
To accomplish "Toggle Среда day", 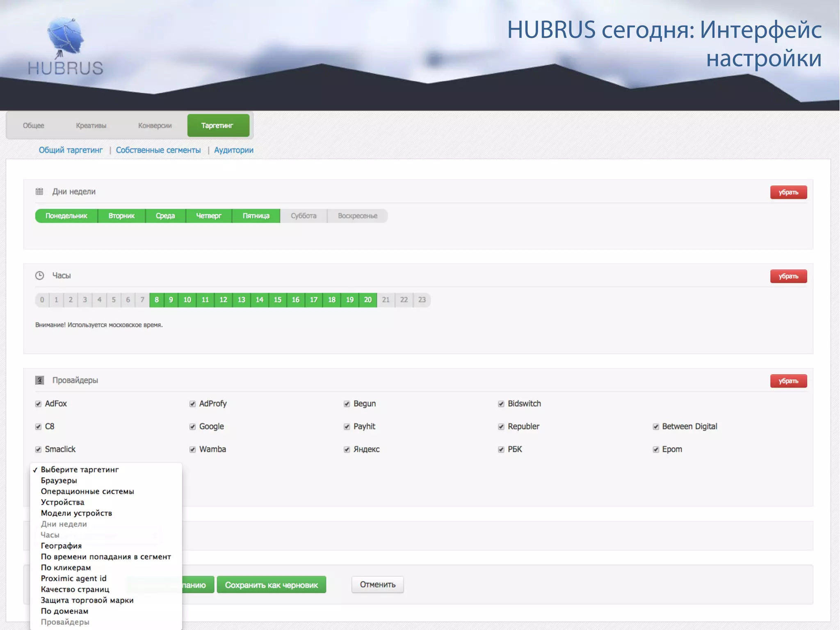I will (165, 216).
